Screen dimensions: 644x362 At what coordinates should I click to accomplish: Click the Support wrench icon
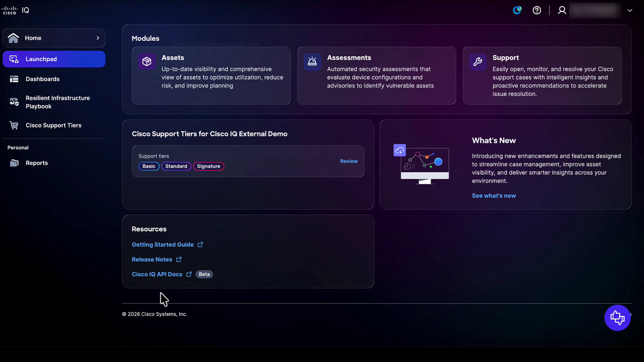pyautogui.click(x=478, y=62)
